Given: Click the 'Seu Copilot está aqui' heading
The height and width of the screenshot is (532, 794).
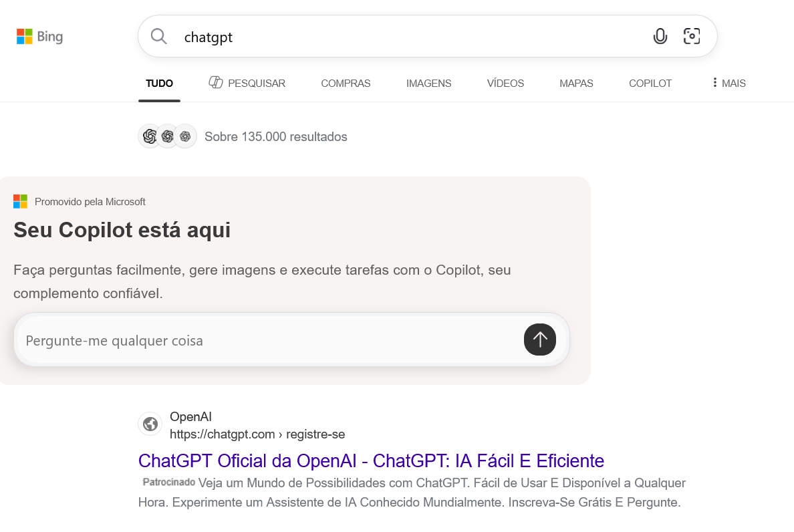Looking at the screenshot, I should pyautogui.click(x=122, y=230).
